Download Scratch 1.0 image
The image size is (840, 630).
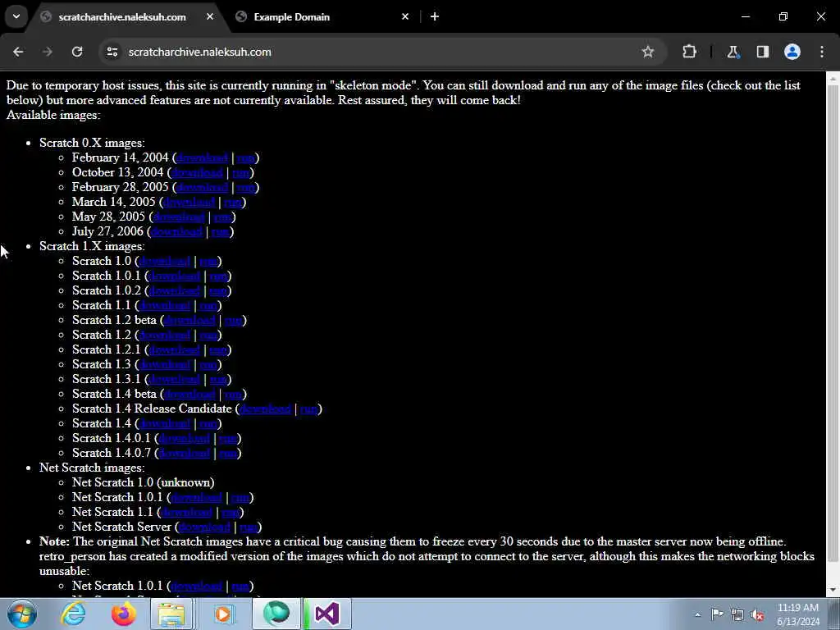[164, 262]
